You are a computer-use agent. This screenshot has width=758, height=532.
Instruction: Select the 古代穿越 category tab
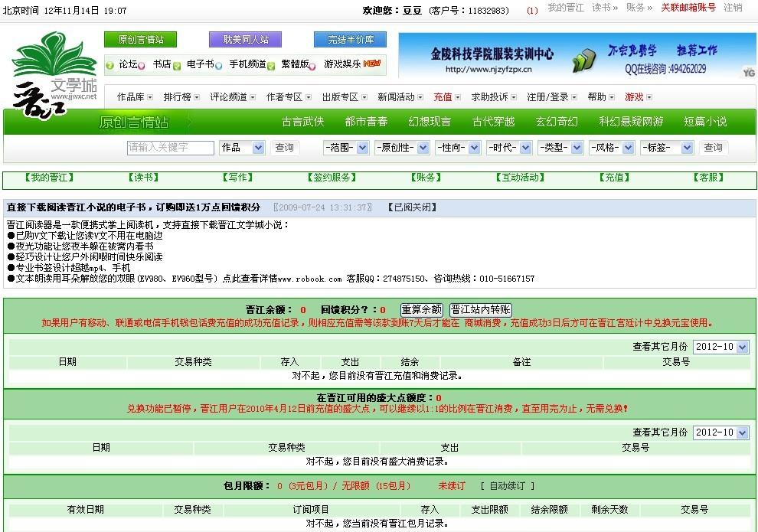pyautogui.click(x=493, y=122)
